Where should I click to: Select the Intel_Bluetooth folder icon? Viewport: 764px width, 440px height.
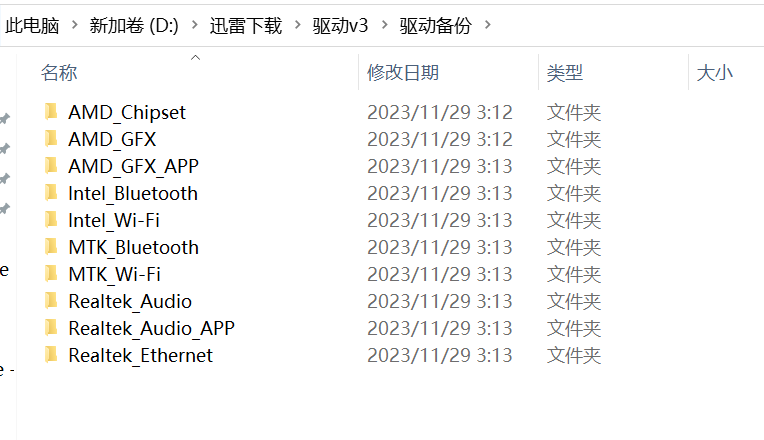51,193
